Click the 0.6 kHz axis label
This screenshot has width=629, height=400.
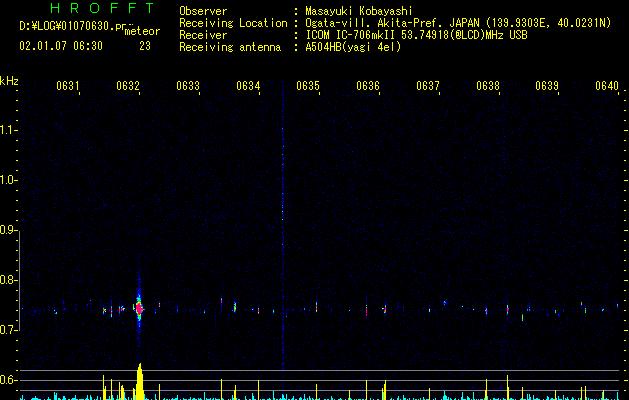7,380
